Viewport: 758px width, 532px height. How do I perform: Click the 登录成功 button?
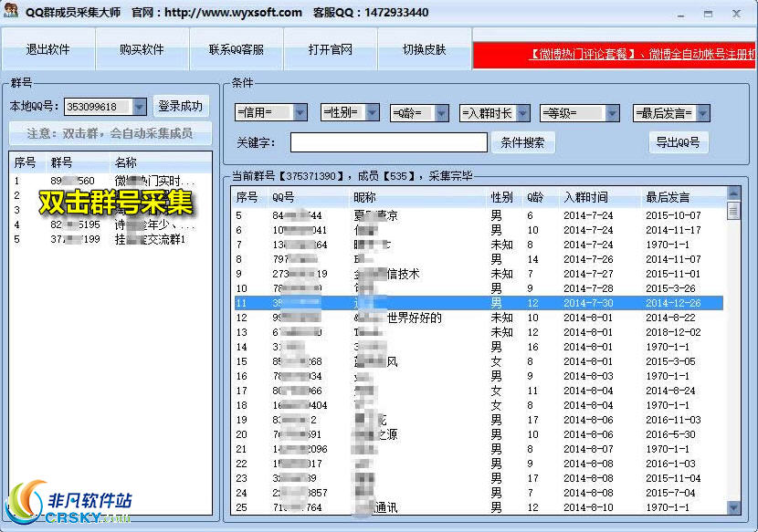[x=181, y=106]
